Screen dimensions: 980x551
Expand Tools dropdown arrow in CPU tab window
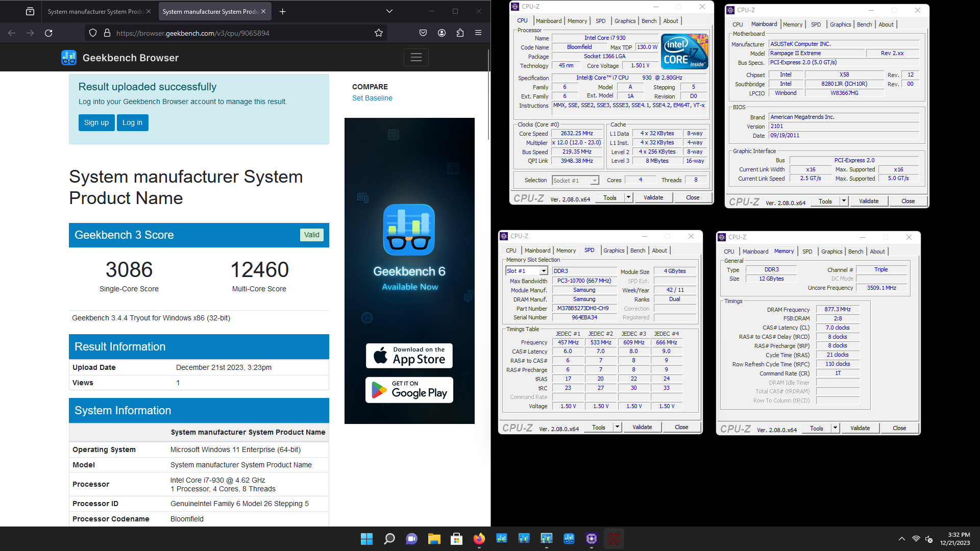pyautogui.click(x=628, y=197)
